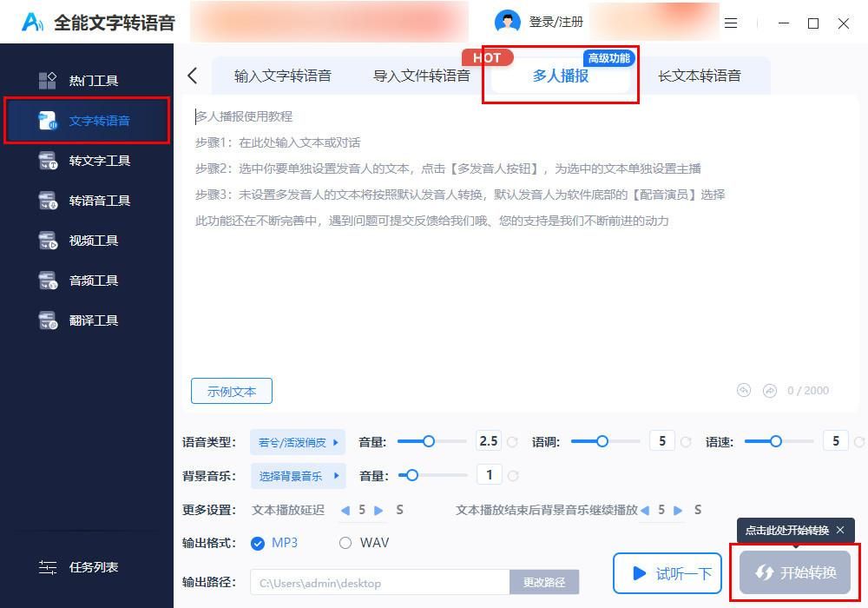Click the redo icon near the character counter
This screenshot has width=868, height=608.
click(769, 390)
